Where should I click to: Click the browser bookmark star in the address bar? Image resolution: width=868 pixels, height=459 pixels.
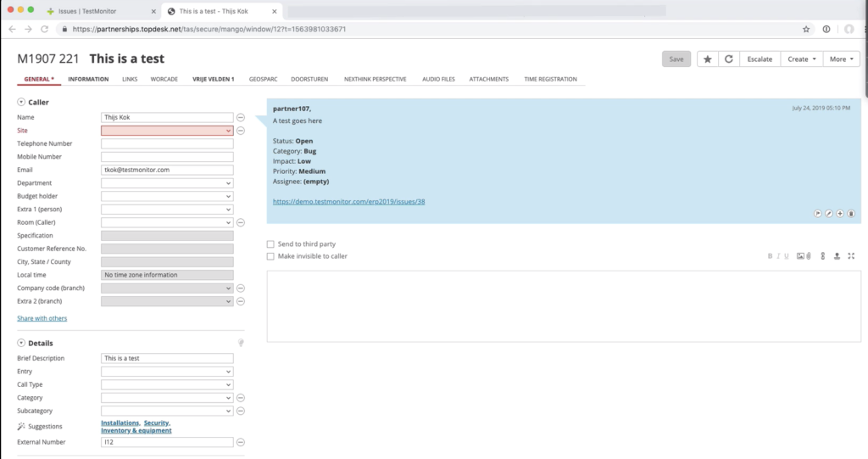pyautogui.click(x=806, y=30)
